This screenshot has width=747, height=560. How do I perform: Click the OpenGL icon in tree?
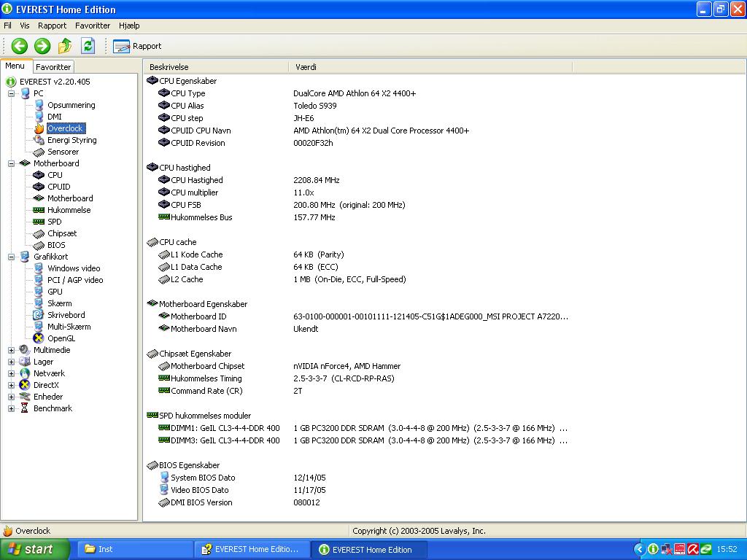coord(39,338)
